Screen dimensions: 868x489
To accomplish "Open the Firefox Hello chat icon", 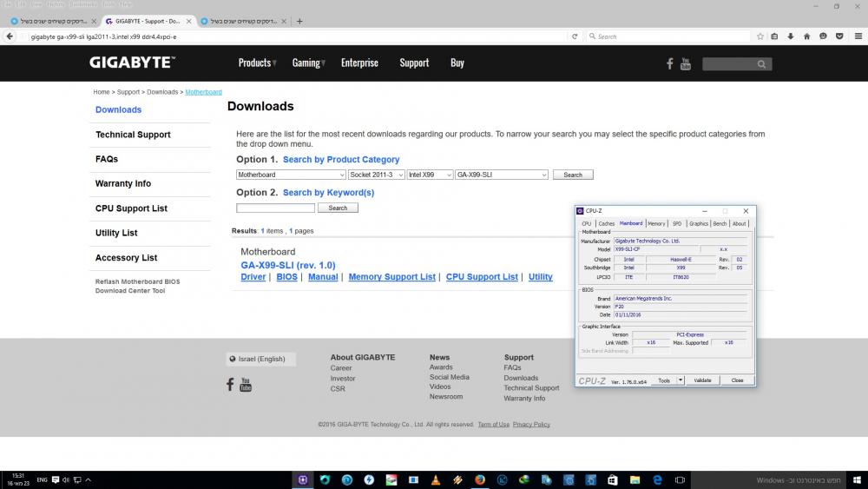I will tap(823, 36).
